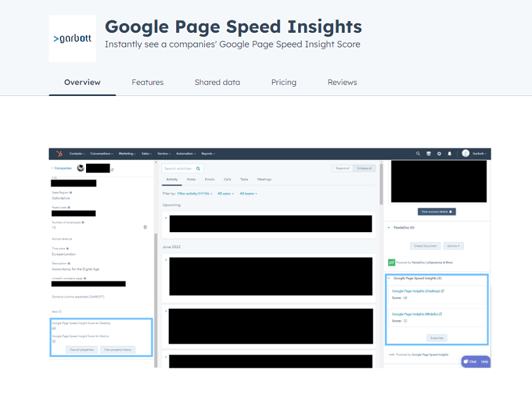Click the Description info icon
This screenshot has width=532, height=403.
69,264
